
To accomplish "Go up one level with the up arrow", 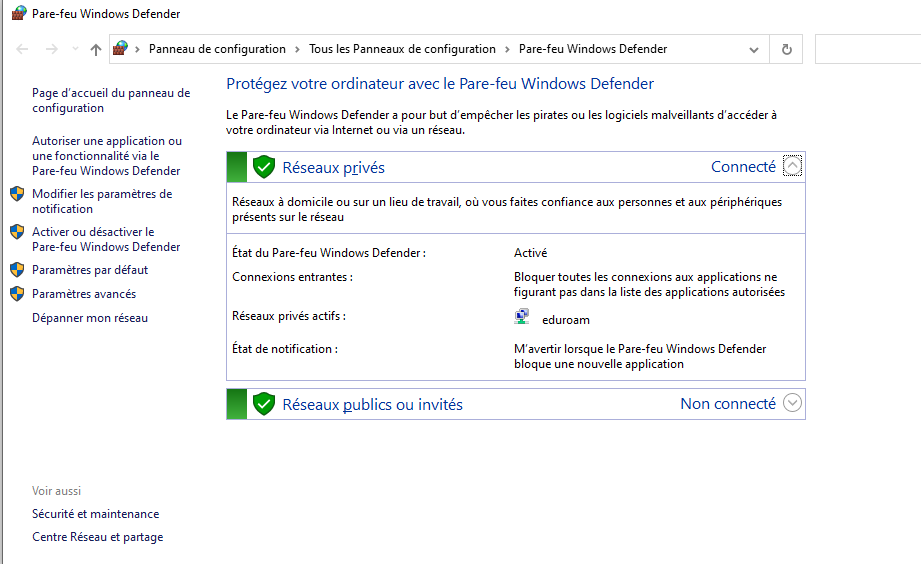I will pyautogui.click(x=96, y=49).
